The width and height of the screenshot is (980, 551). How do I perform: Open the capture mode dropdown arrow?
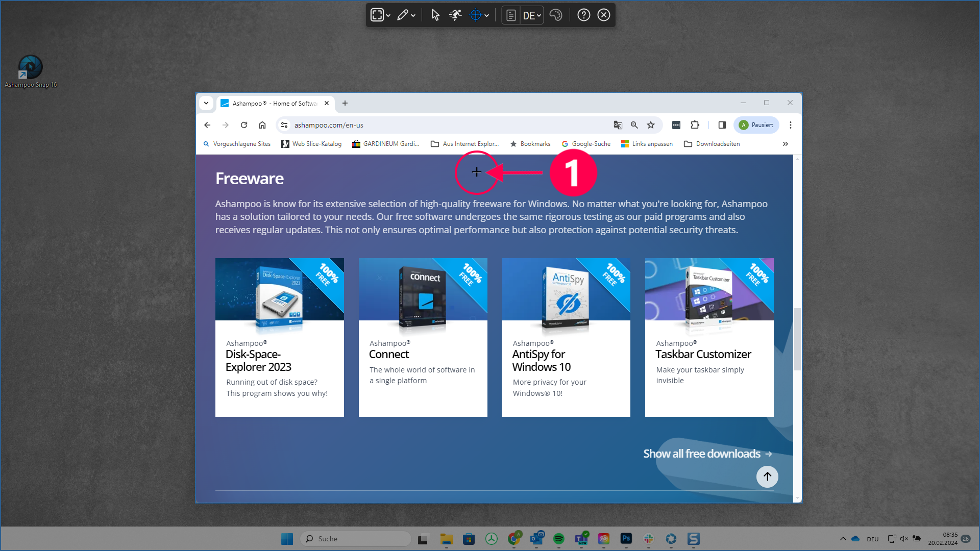point(388,15)
